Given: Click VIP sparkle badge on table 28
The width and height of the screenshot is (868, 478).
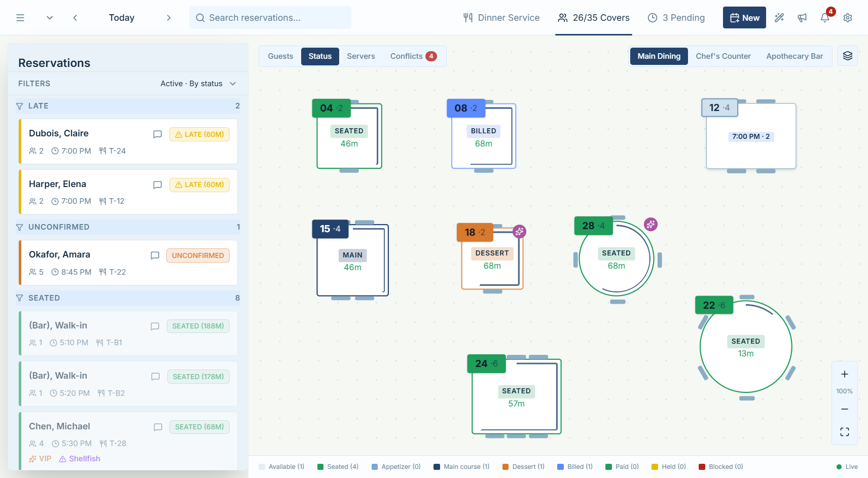Looking at the screenshot, I should click(651, 224).
